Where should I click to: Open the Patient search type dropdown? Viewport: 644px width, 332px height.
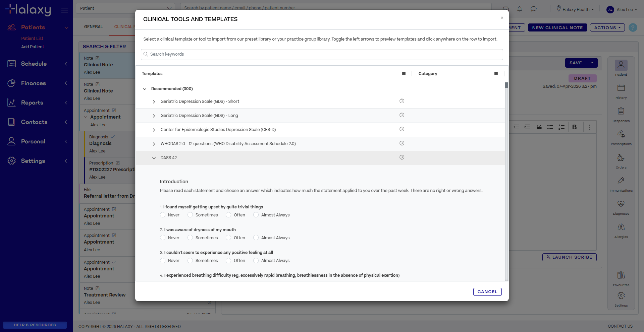pos(125,8)
